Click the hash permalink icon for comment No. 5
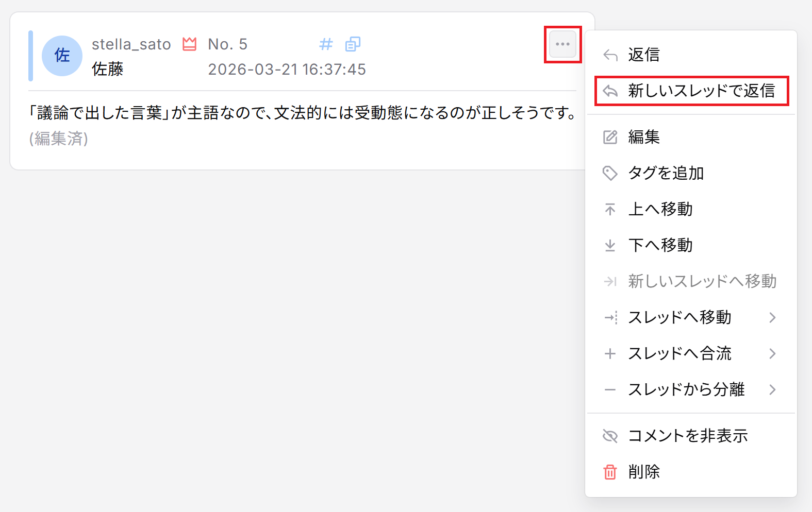Image resolution: width=812 pixels, height=512 pixels. click(x=326, y=44)
